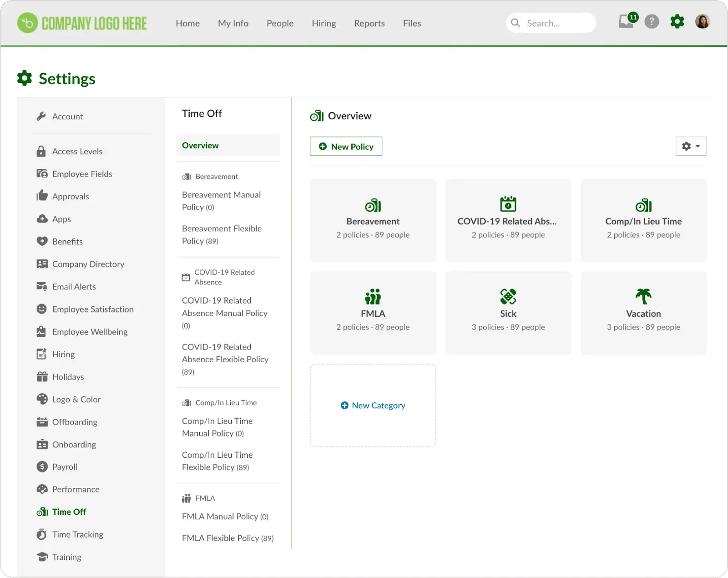Open the gear dropdown above the policy cards
This screenshot has height=578, width=728.
[691, 146]
